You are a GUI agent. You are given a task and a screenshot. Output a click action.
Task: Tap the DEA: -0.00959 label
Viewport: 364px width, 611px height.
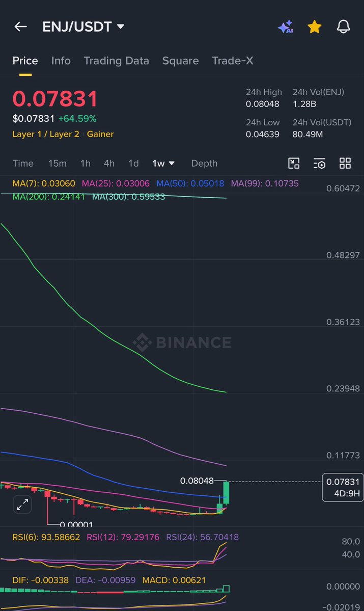tap(105, 580)
